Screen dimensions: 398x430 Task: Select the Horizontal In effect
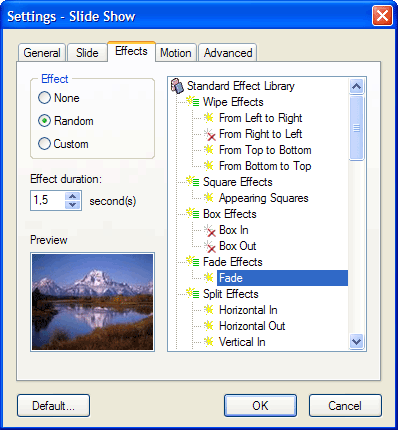(x=248, y=310)
